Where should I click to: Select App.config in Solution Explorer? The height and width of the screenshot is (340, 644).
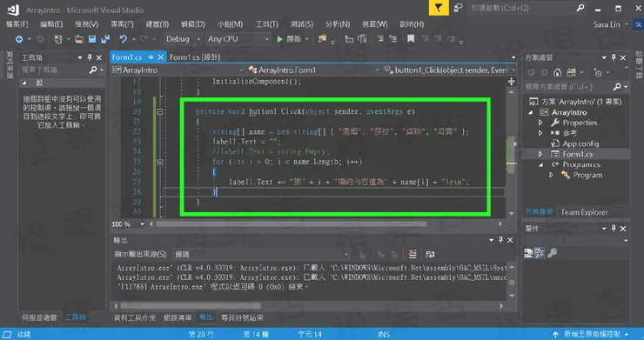(x=580, y=143)
